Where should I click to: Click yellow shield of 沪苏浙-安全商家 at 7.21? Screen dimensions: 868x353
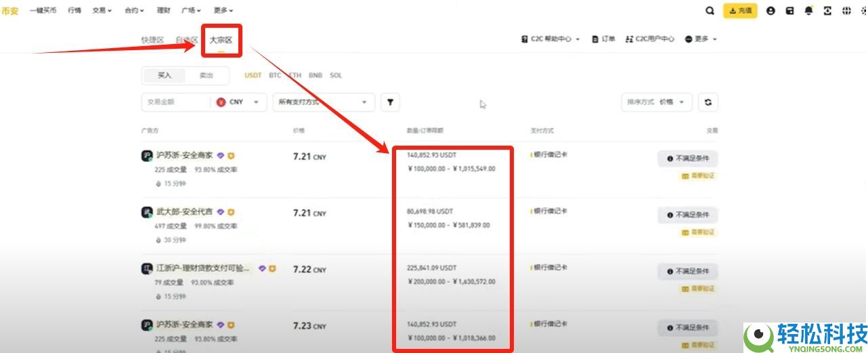point(231,155)
